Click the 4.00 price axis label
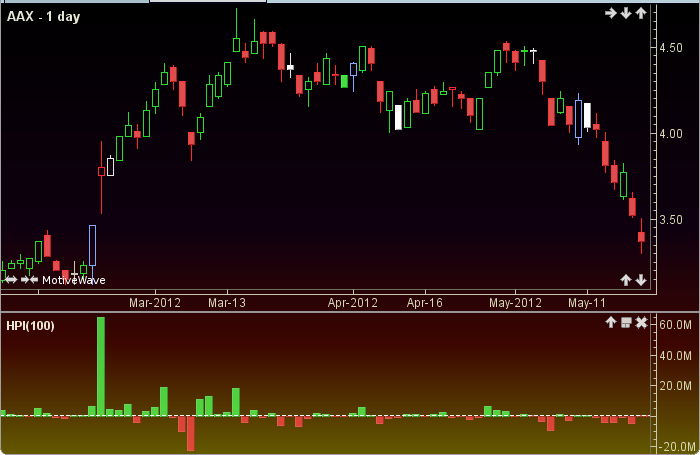Image resolution: width=700 pixels, height=455 pixels. (671, 134)
